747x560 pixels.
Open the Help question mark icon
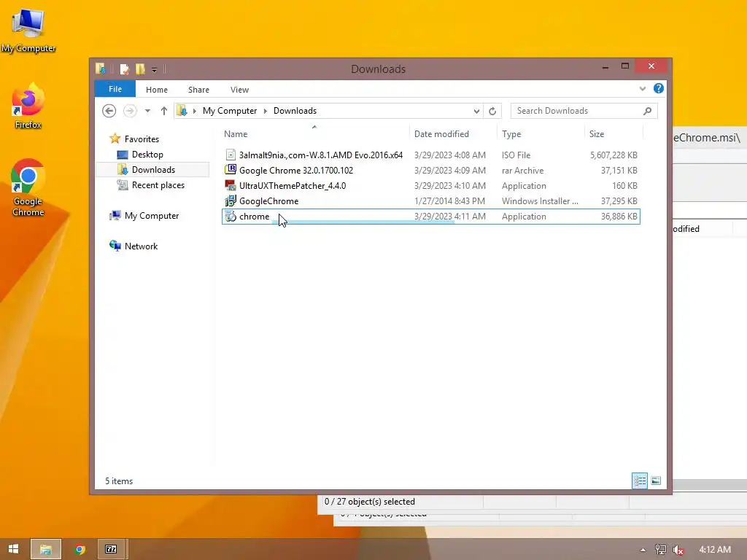[x=659, y=88]
